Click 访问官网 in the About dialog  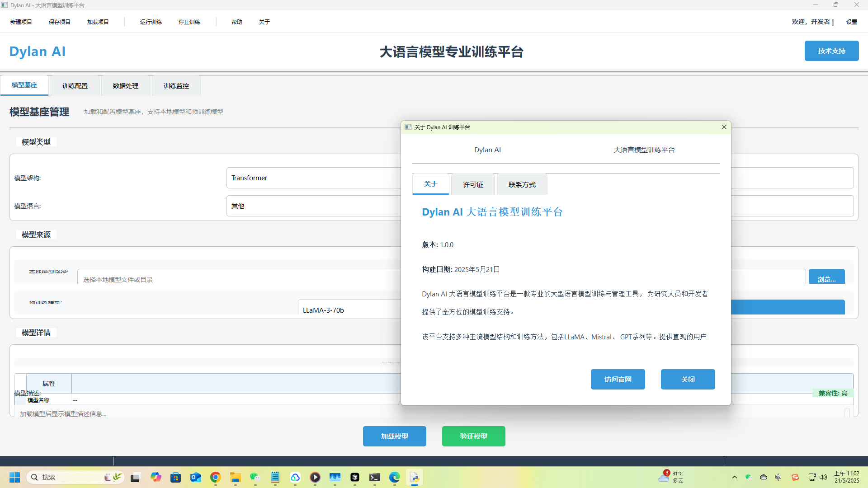coord(618,379)
